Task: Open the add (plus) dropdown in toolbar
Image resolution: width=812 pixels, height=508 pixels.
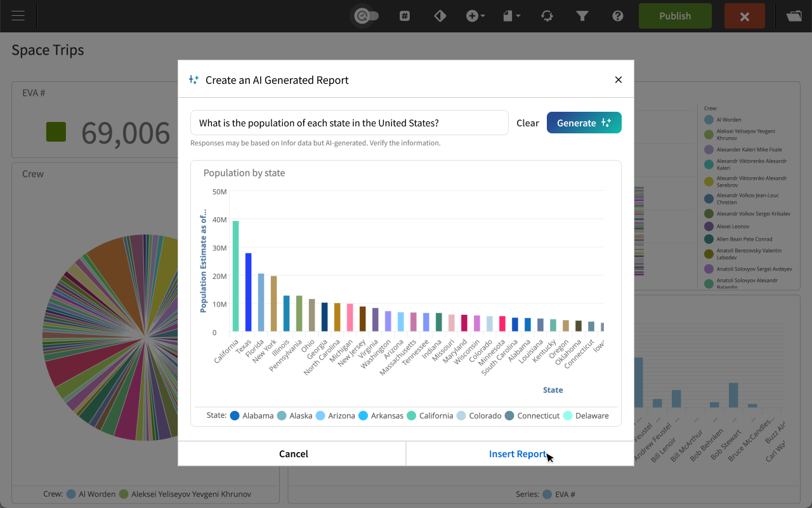Action: pos(476,16)
